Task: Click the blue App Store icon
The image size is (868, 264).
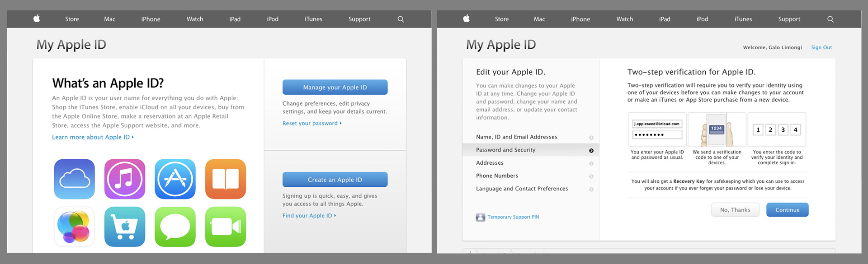Action: 175,179
